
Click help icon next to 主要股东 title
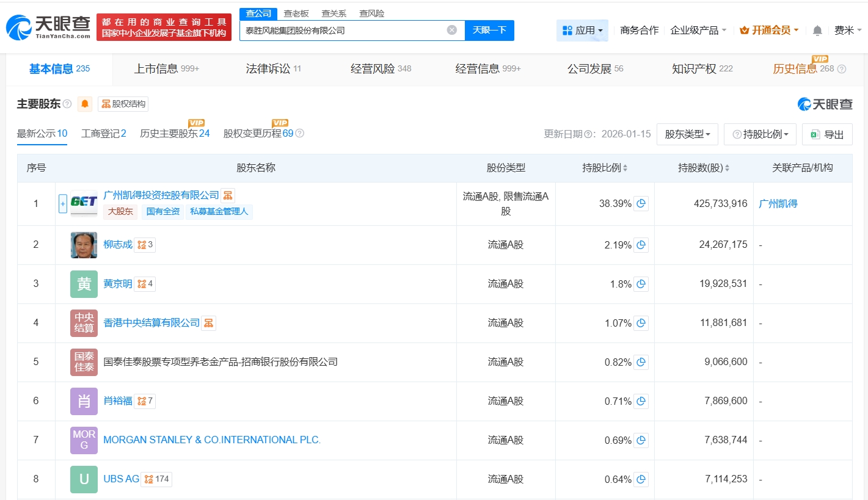pyautogui.click(x=67, y=104)
